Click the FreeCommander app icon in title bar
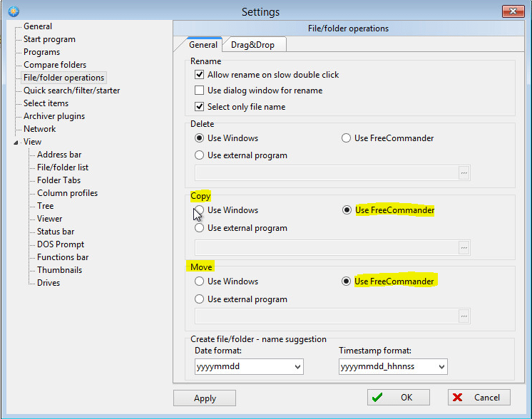 coord(12,11)
